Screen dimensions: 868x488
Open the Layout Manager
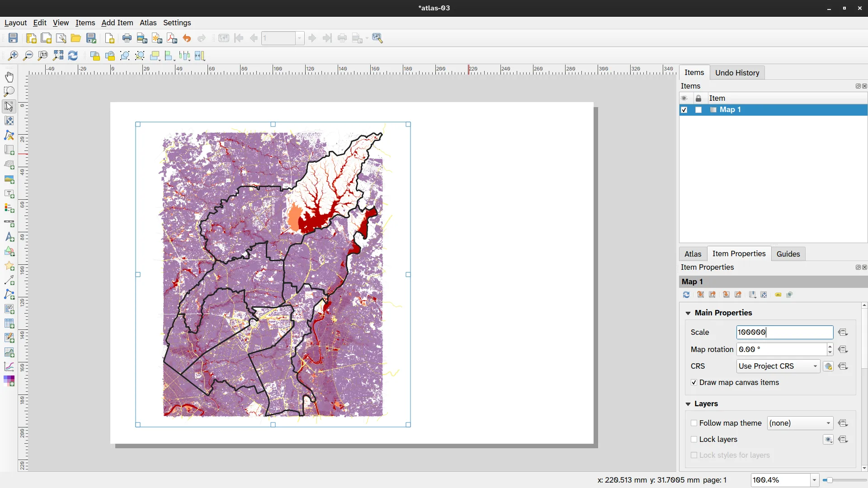[x=61, y=38]
